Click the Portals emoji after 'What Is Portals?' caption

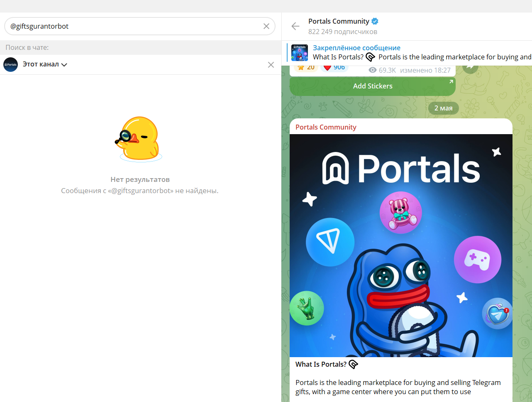coord(353,364)
